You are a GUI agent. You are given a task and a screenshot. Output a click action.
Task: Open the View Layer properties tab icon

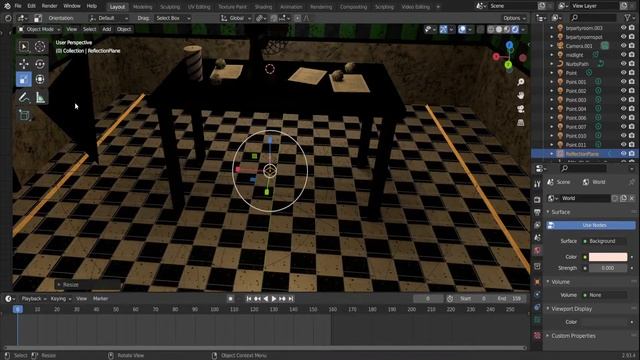point(537,225)
